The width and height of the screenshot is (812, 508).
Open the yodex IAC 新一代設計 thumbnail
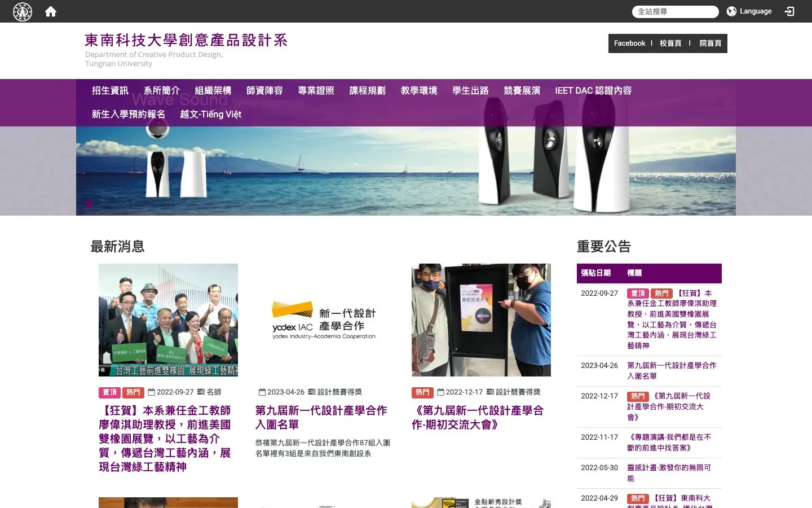(325, 320)
